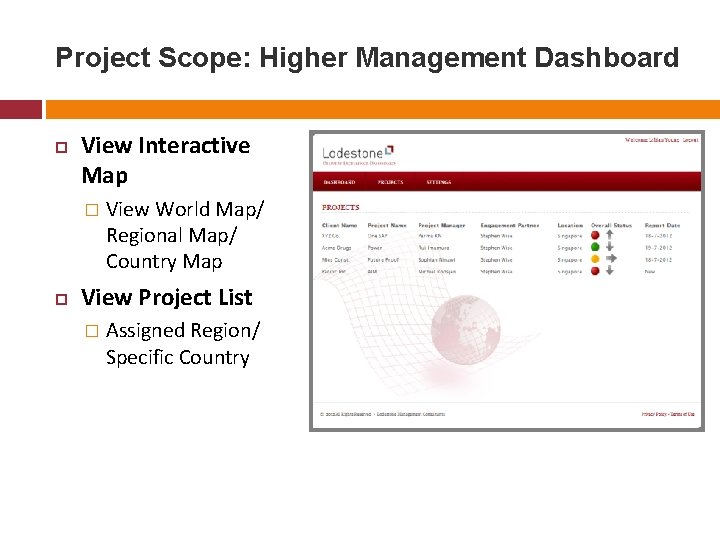This screenshot has width=720, height=540.
Task: Click the down trend arrow for Acme Drugs
Action: (610, 247)
